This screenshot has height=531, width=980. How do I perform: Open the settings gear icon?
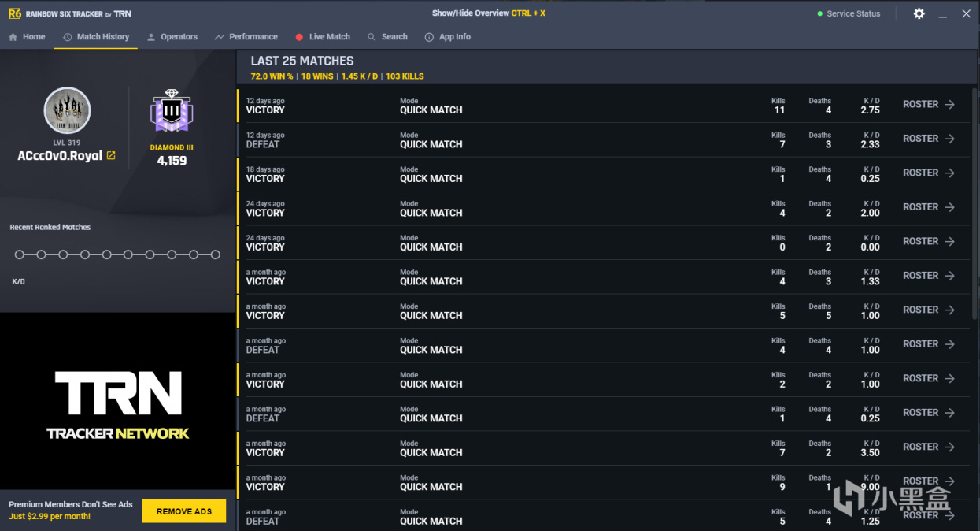tap(919, 13)
